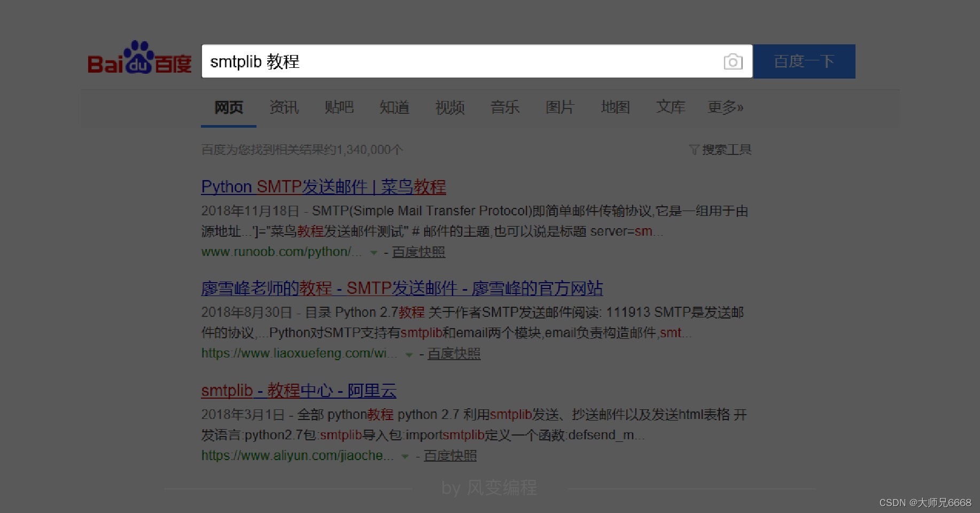Switch to the 资讯 tab

click(x=284, y=107)
